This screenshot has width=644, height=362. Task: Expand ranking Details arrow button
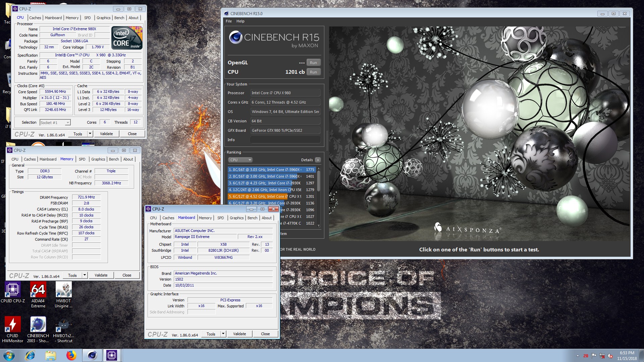coord(318,160)
